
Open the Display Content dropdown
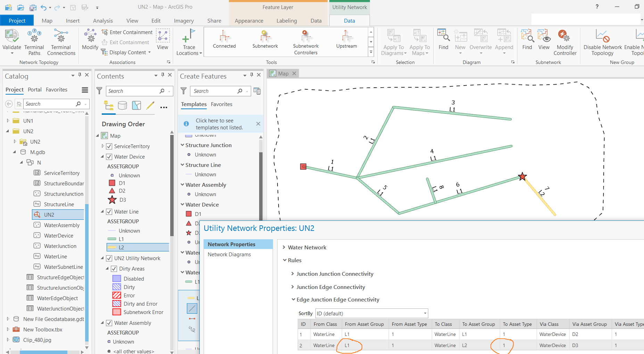coord(126,53)
